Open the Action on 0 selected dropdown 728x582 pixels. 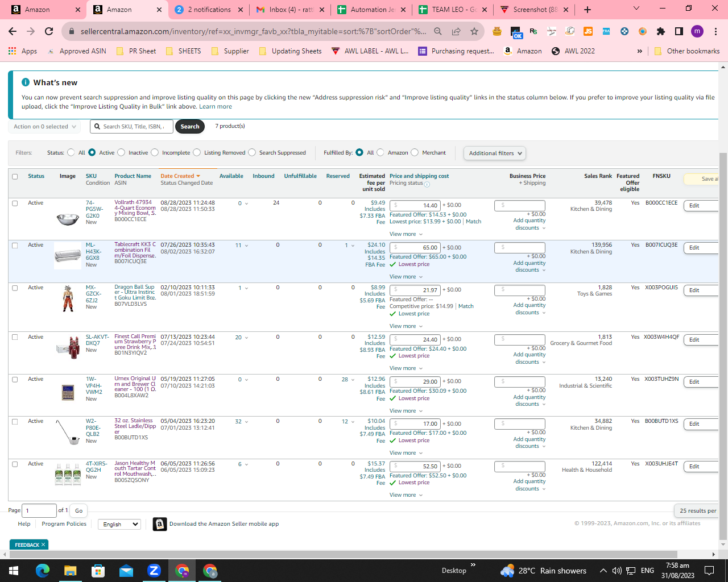(44, 127)
